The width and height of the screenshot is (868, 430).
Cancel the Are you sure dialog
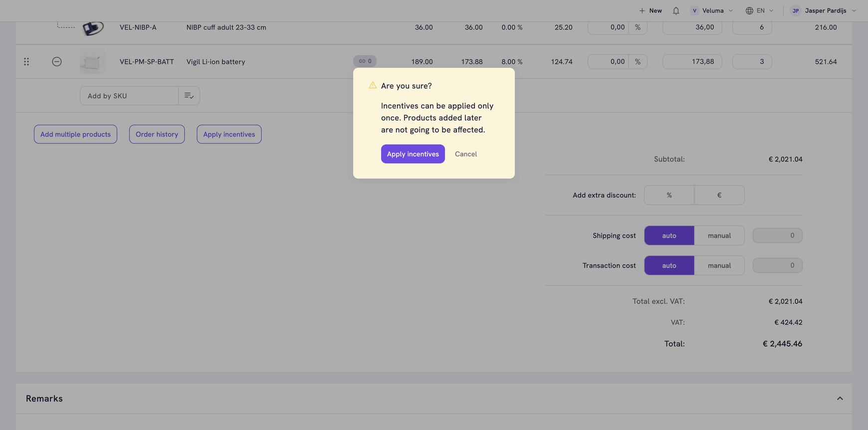tap(466, 154)
